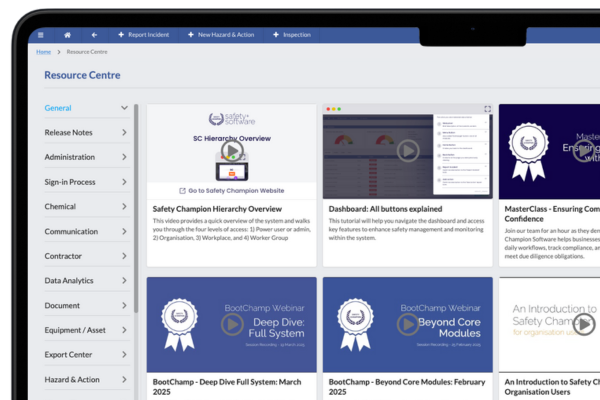Play the Beyond Core Modules webinar
Image resolution: width=600 pixels, height=400 pixels.
tap(407, 324)
